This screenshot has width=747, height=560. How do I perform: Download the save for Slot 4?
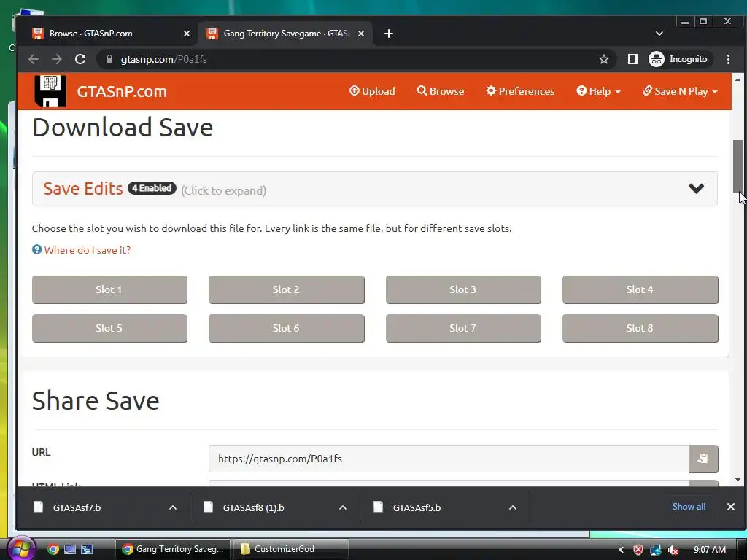640,289
